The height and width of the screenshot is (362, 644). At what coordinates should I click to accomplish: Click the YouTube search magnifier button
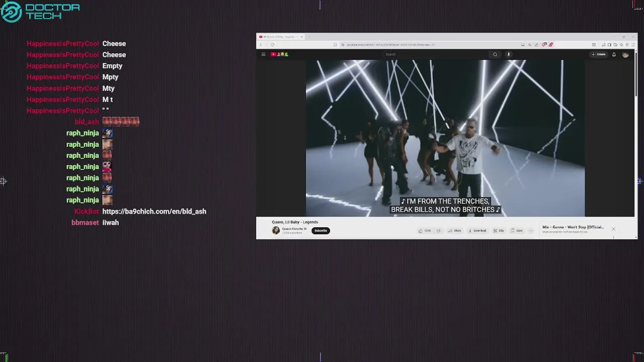(x=495, y=54)
